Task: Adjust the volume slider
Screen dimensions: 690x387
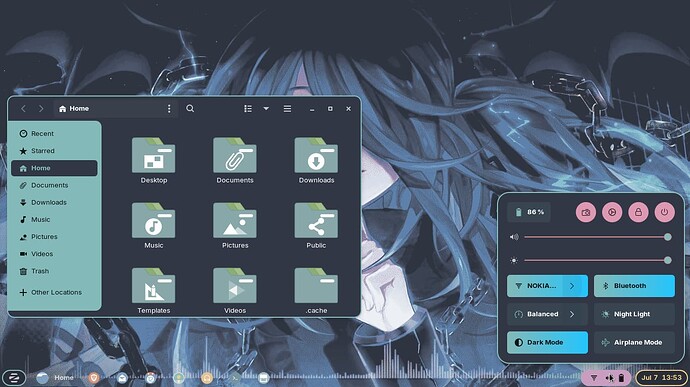Action: pyautogui.click(x=597, y=237)
